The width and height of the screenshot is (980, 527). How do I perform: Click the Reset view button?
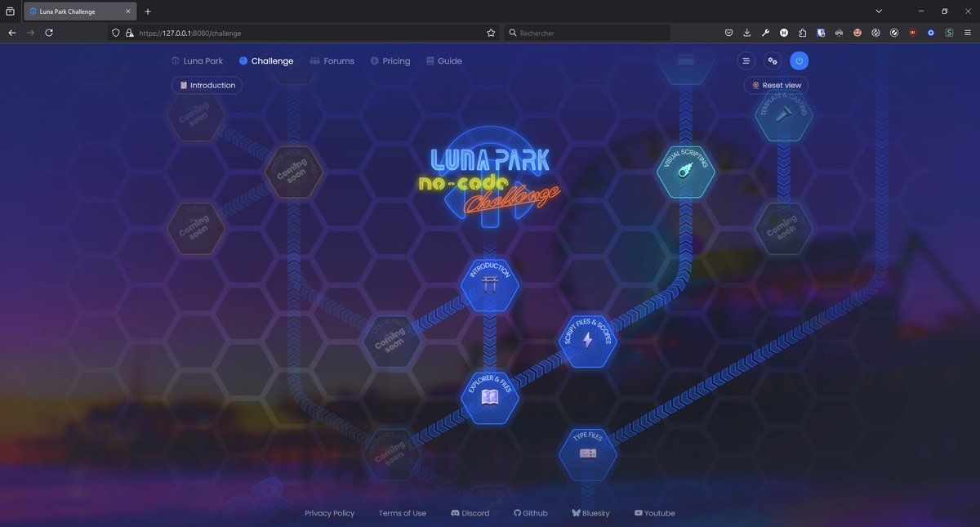pos(777,85)
